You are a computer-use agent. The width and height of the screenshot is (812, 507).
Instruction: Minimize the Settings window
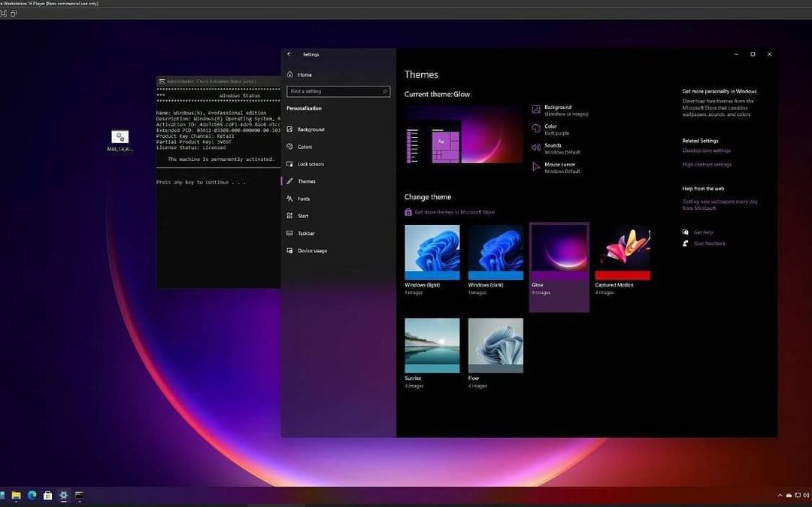[x=736, y=54]
